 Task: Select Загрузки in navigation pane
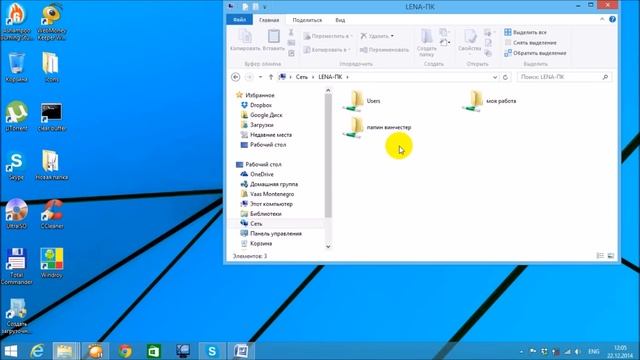tap(257, 125)
